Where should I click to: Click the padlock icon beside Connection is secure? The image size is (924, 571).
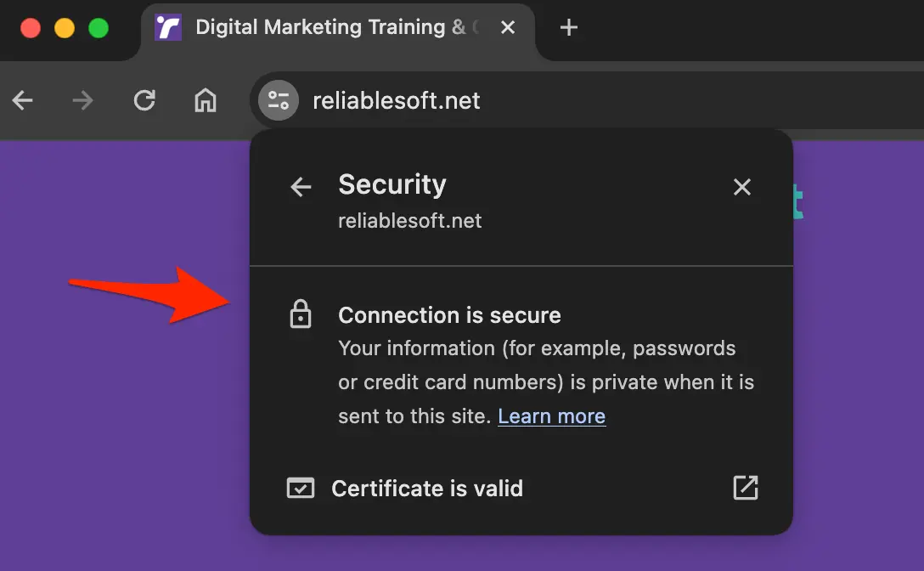point(301,315)
